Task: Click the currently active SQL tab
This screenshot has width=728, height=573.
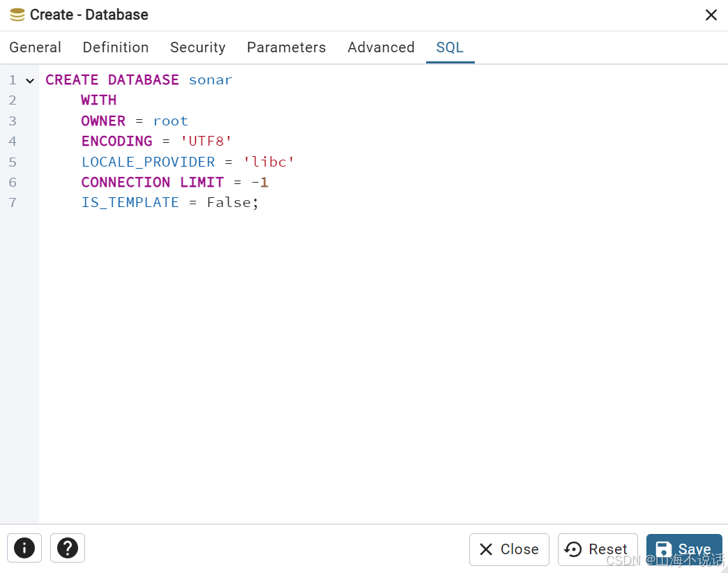Action: tap(450, 47)
